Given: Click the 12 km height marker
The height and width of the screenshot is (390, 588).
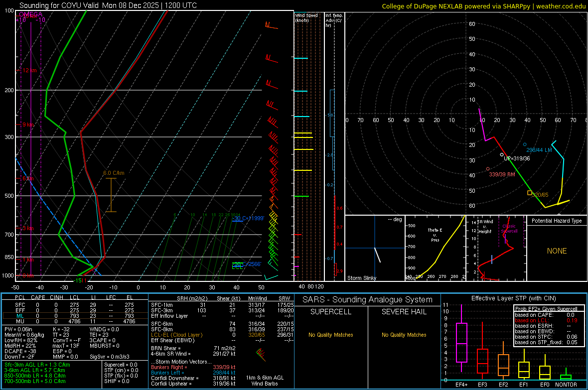Looking at the screenshot, I should (x=29, y=70).
